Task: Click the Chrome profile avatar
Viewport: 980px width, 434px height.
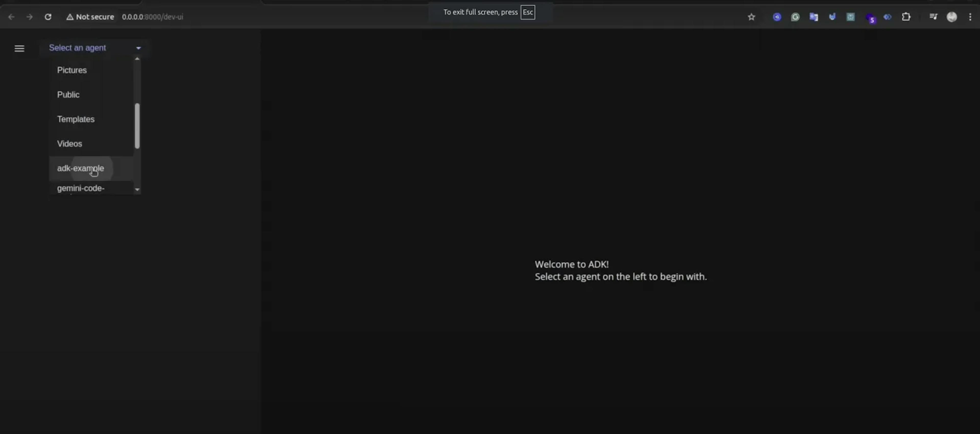Action: (x=951, y=17)
